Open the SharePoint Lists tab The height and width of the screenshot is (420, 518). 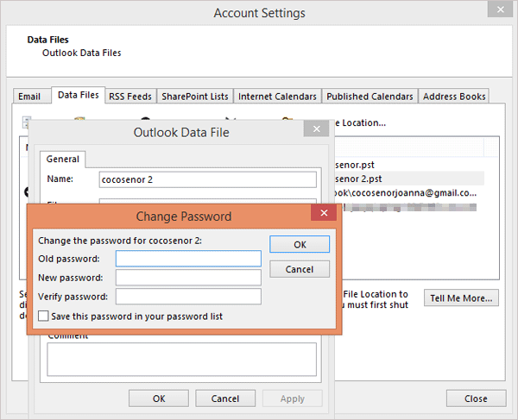tap(195, 97)
